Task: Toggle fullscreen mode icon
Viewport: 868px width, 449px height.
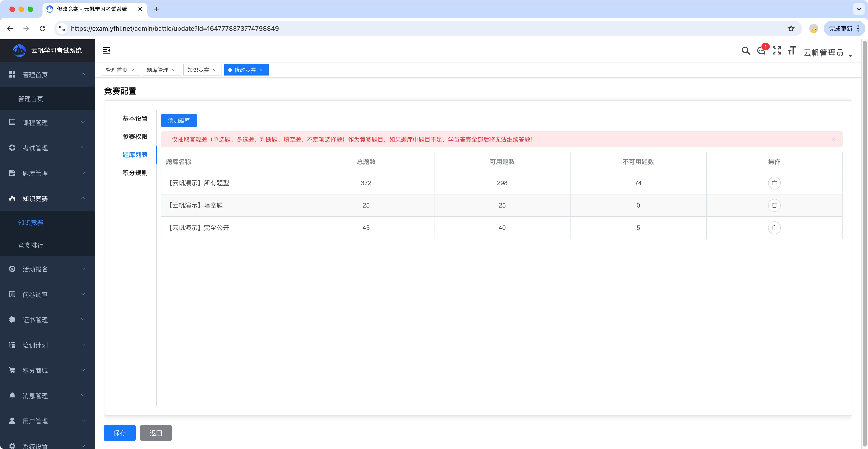Action: click(x=776, y=51)
